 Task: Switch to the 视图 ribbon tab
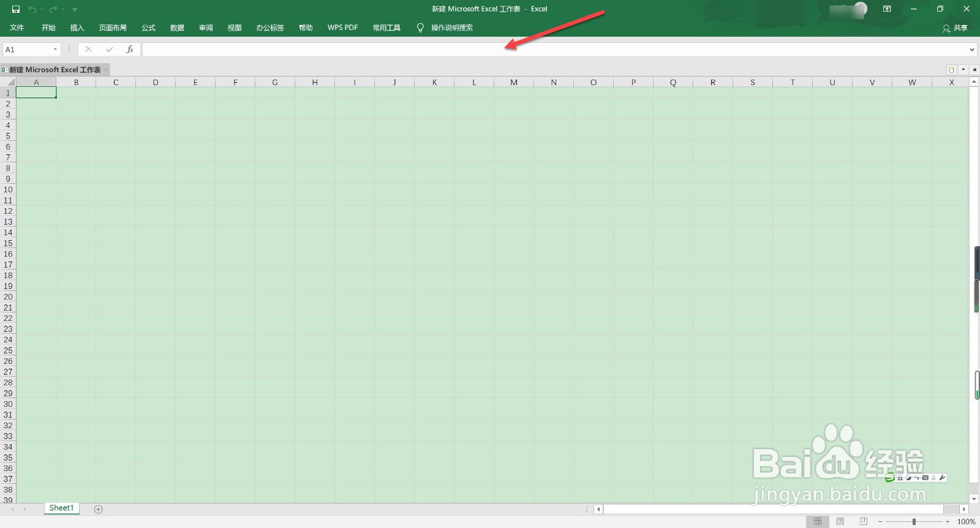[235, 28]
